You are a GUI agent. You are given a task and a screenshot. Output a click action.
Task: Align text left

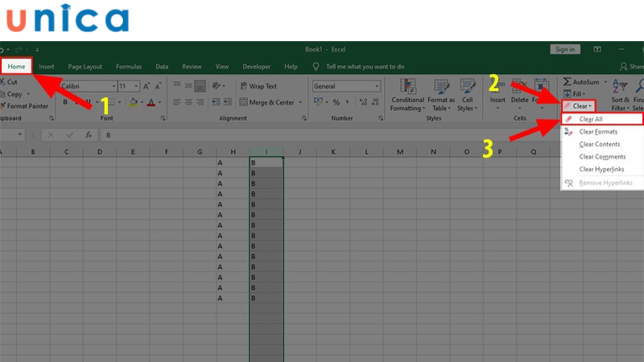[177, 102]
